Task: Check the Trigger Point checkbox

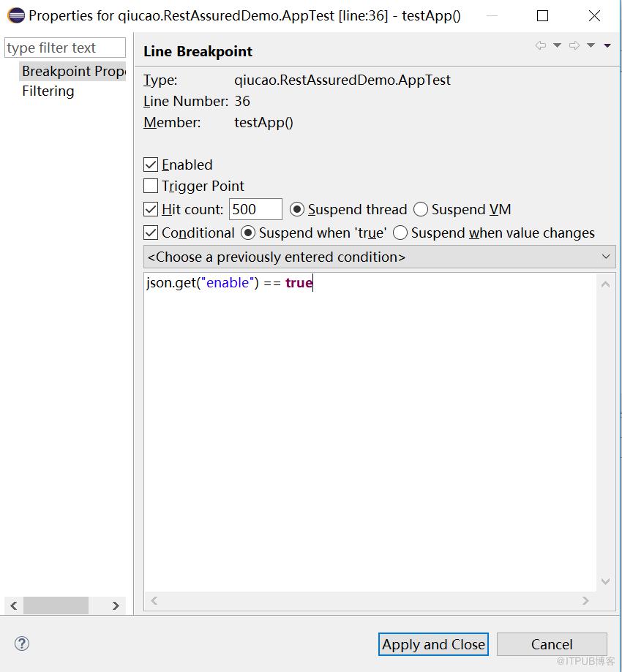Action: (x=151, y=186)
